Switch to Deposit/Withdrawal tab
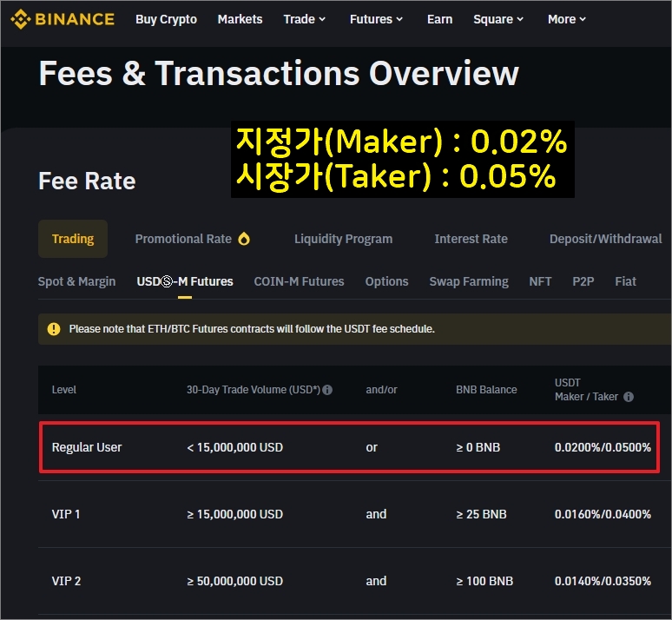672x620 pixels. [x=605, y=239]
